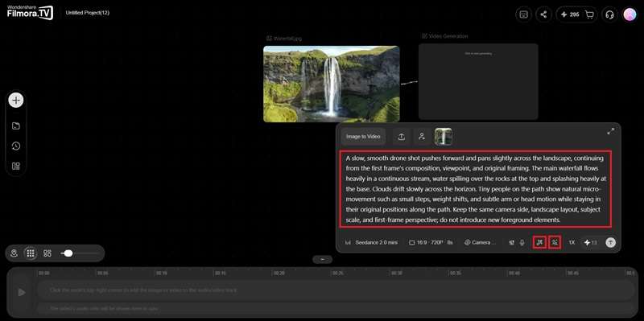Viewport: 644px width, 321px height.
Task: Click the empty audio/video track row
Action: click(336, 290)
